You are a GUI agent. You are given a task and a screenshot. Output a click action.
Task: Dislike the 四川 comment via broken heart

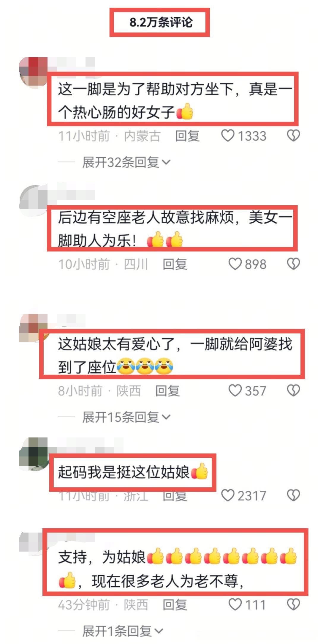tap(293, 264)
